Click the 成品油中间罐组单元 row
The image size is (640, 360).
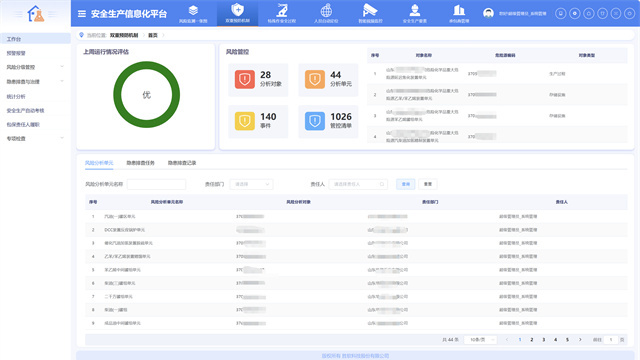click(356, 323)
